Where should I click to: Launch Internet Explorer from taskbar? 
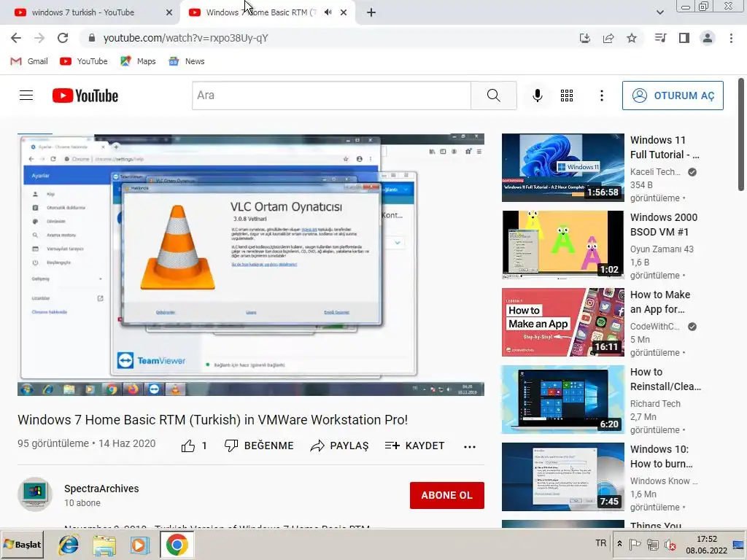pos(69,545)
